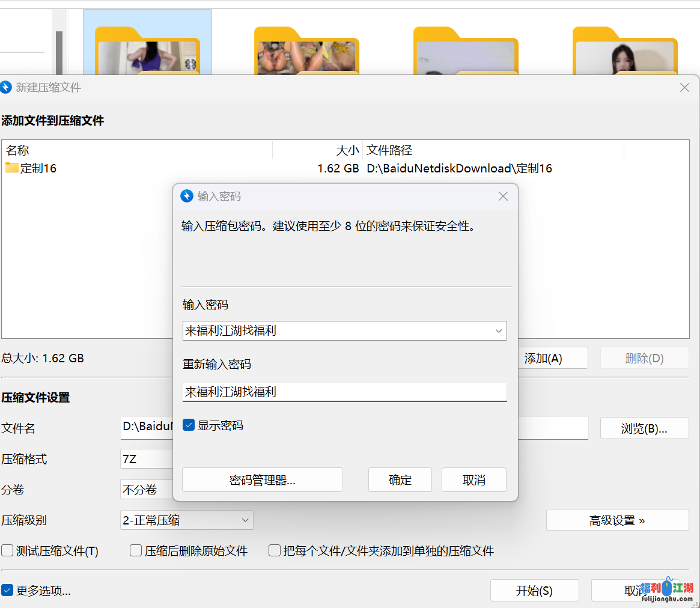700x608 pixels.
Task: Enable 测试压缩文件(T) checkbox
Action: click(x=7, y=551)
